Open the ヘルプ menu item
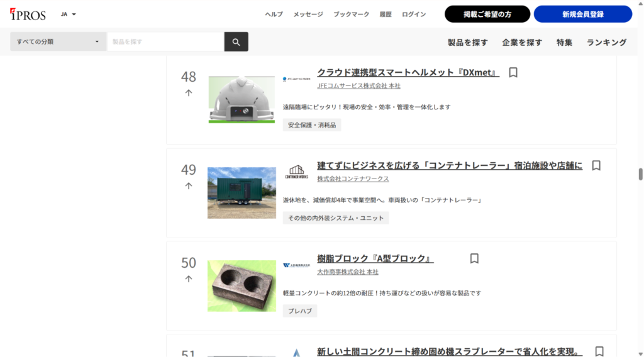 point(274,14)
